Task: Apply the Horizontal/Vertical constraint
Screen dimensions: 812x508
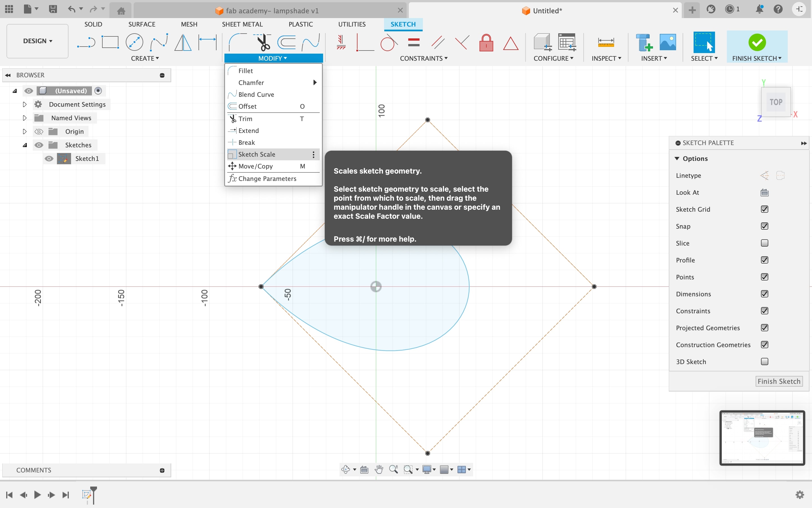Action: click(341, 43)
